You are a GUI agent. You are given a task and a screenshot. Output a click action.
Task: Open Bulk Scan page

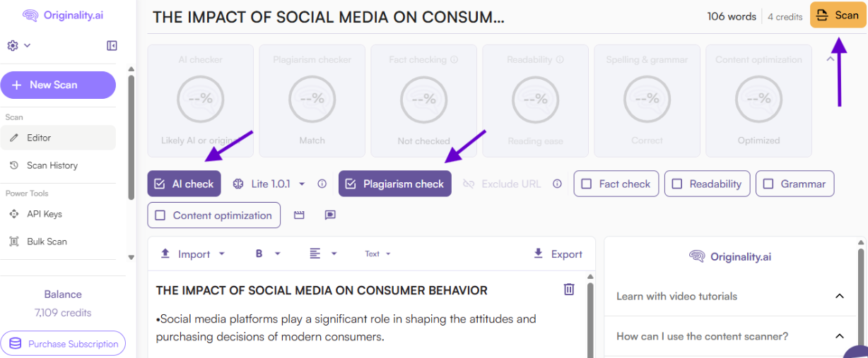pos(58,241)
